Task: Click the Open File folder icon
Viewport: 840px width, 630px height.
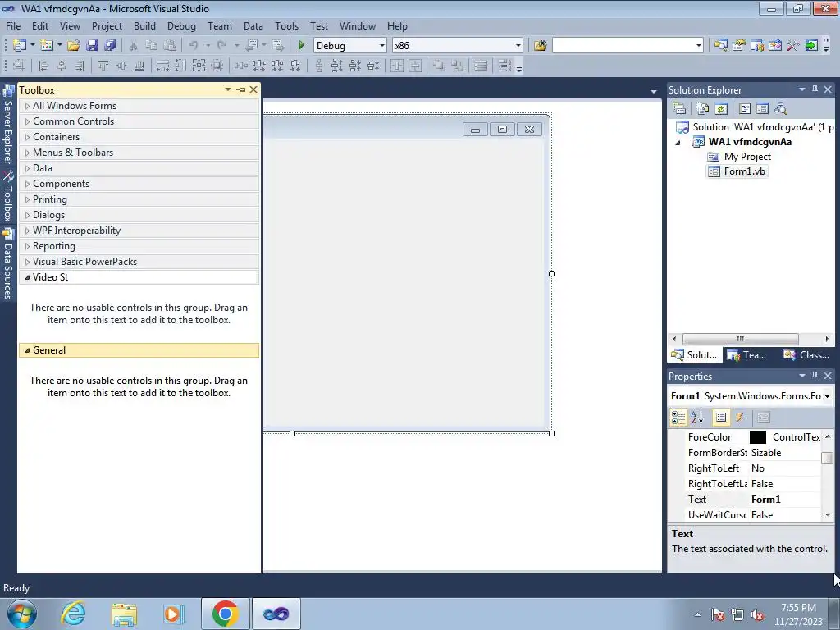Action: pos(73,46)
